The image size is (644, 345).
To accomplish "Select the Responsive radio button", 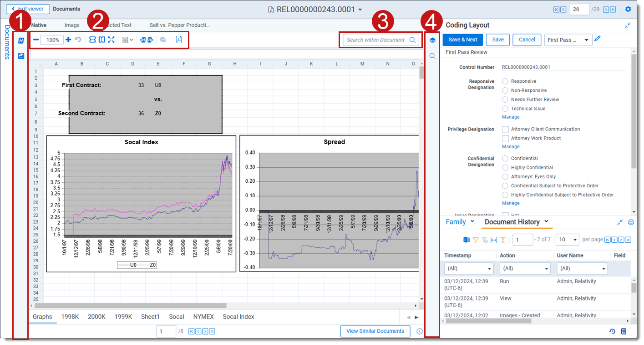I will 505,81.
